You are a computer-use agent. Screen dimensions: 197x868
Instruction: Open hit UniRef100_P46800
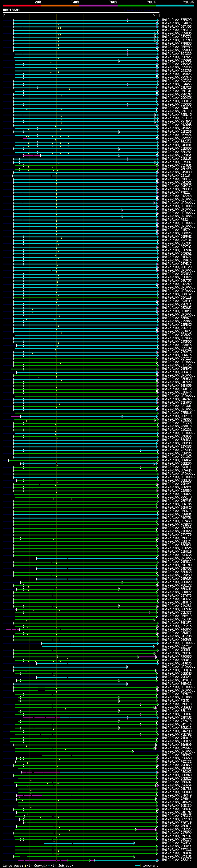pos(177,629)
